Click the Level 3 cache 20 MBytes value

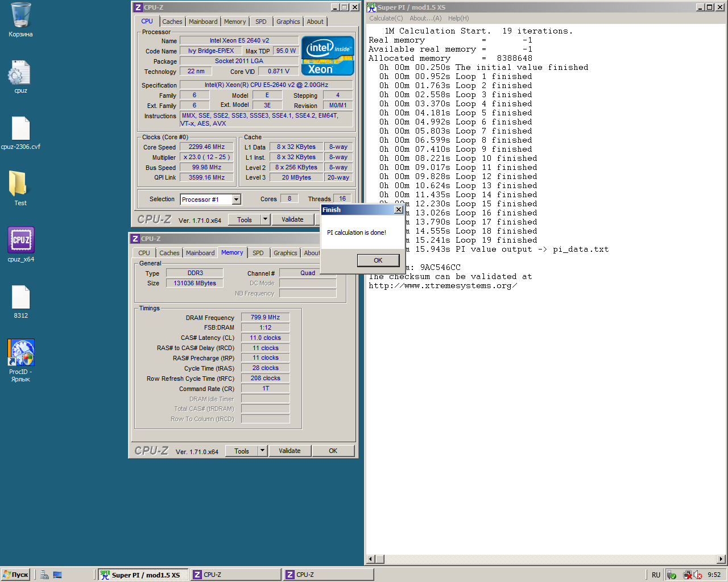[x=296, y=177]
